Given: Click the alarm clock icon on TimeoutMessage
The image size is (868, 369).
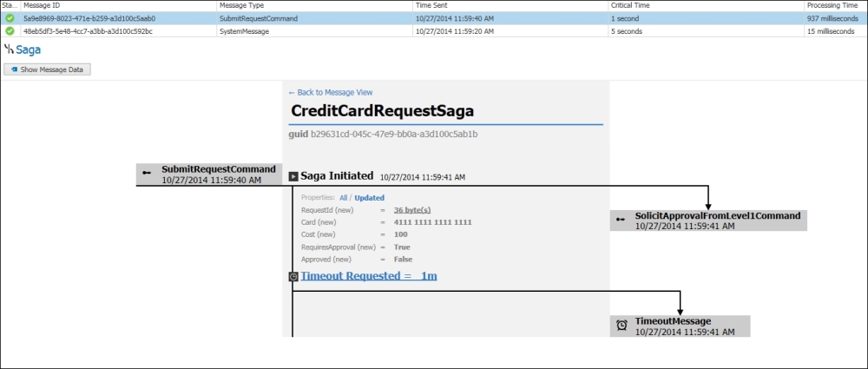Looking at the screenshot, I should click(x=621, y=326).
